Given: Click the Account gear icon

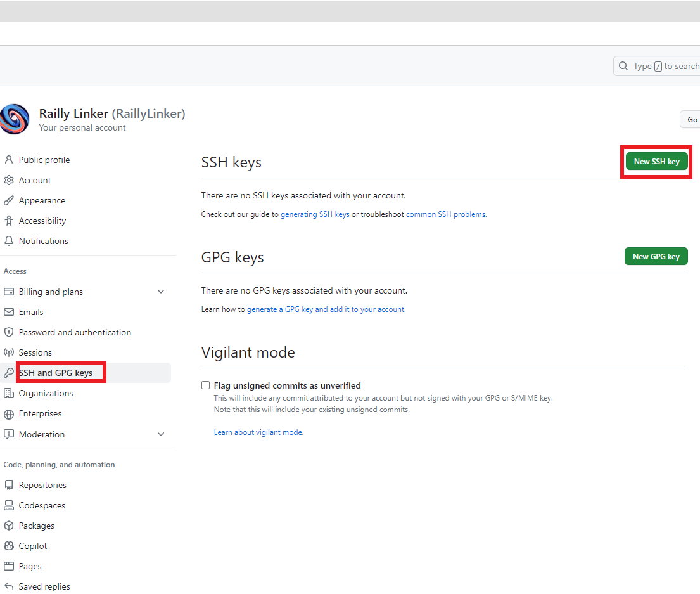Looking at the screenshot, I should pos(9,180).
